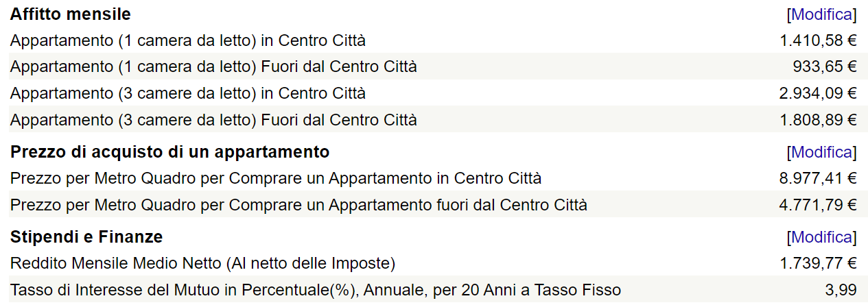Select the Stipendi e Finanze heading
This screenshot has height=305, width=868.
point(86,237)
